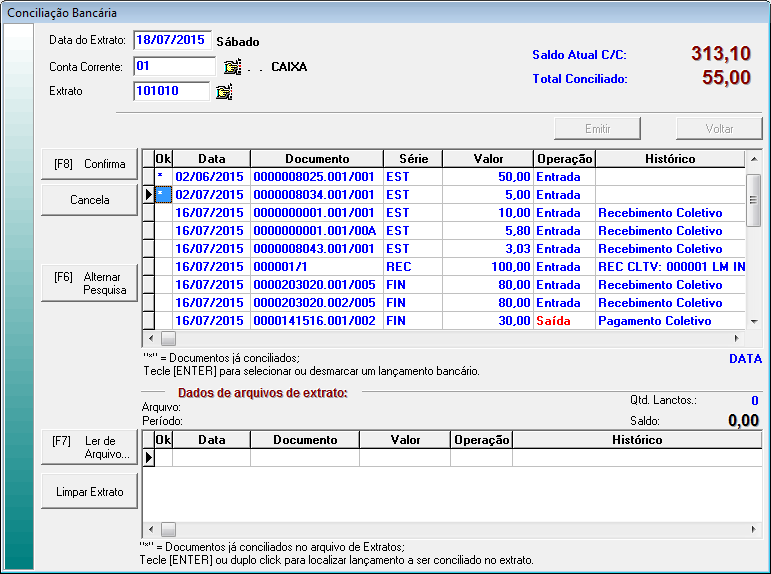Click upper grid horizontal scroll left arrow
Viewport: 771px width, 574px height.
pyautogui.click(x=151, y=338)
